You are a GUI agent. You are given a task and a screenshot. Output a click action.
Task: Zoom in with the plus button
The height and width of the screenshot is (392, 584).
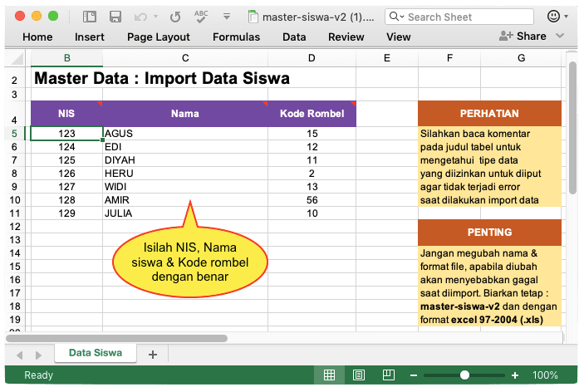point(515,375)
